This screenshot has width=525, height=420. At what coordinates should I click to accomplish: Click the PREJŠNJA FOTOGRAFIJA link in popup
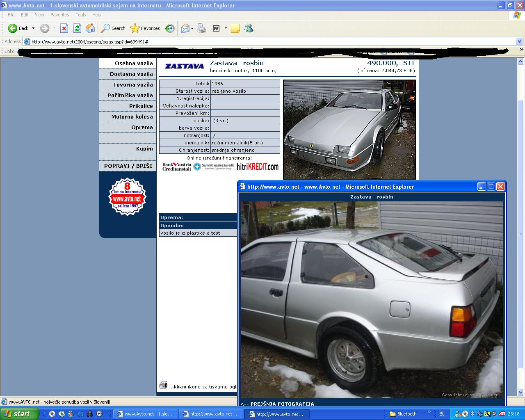coord(277,404)
